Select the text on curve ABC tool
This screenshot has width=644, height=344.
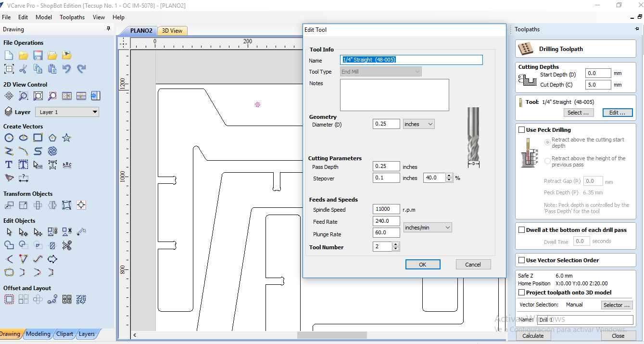pyautogui.click(x=67, y=165)
